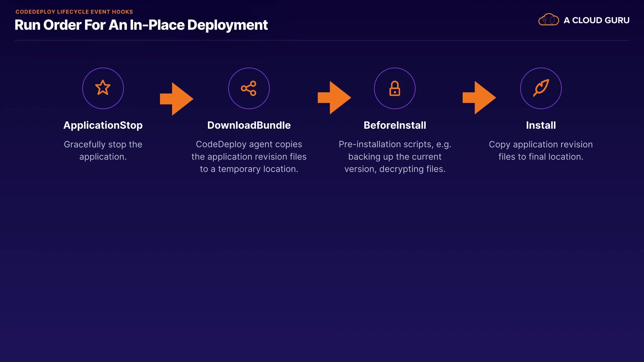The height and width of the screenshot is (362, 644).
Task: Click the A Cloud Guru cloud logo
Action: [548, 20]
